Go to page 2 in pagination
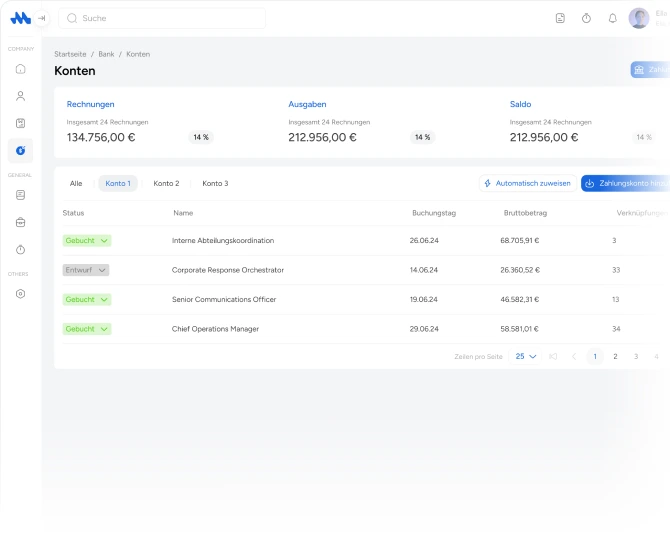 pyautogui.click(x=615, y=356)
